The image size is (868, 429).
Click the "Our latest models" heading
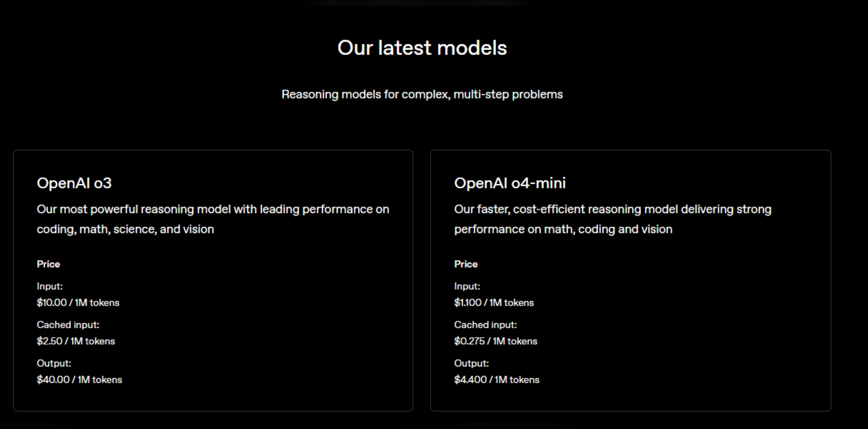pyautogui.click(x=422, y=48)
